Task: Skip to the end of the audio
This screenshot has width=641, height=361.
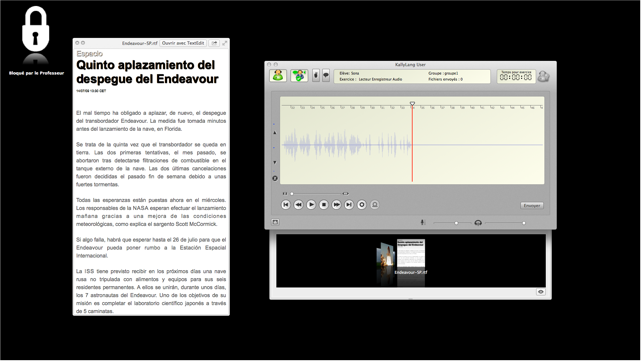Action: coord(349,204)
